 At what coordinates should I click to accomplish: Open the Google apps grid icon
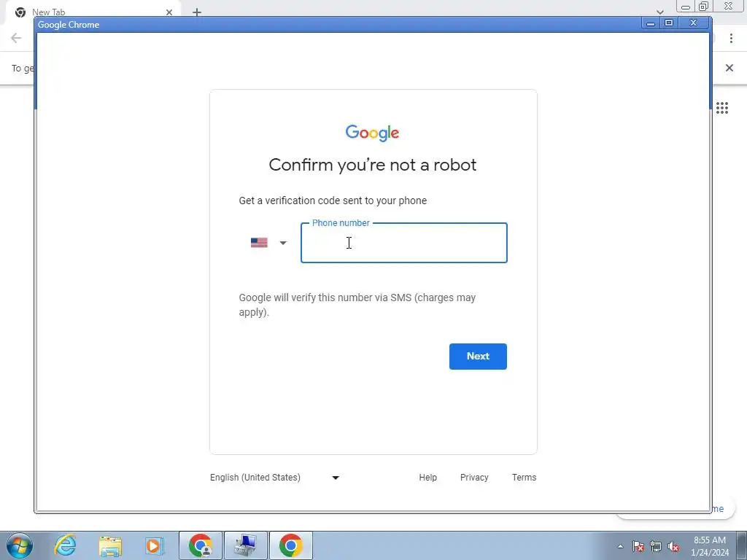[722, 108]
